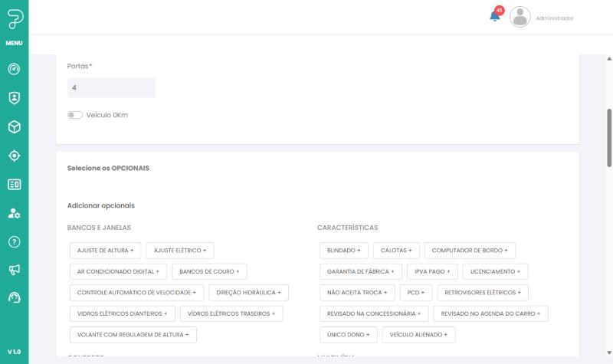
Task: Add DIREÇÃO HIDRÁULICA optional
Action: click(x=248, y=293)
